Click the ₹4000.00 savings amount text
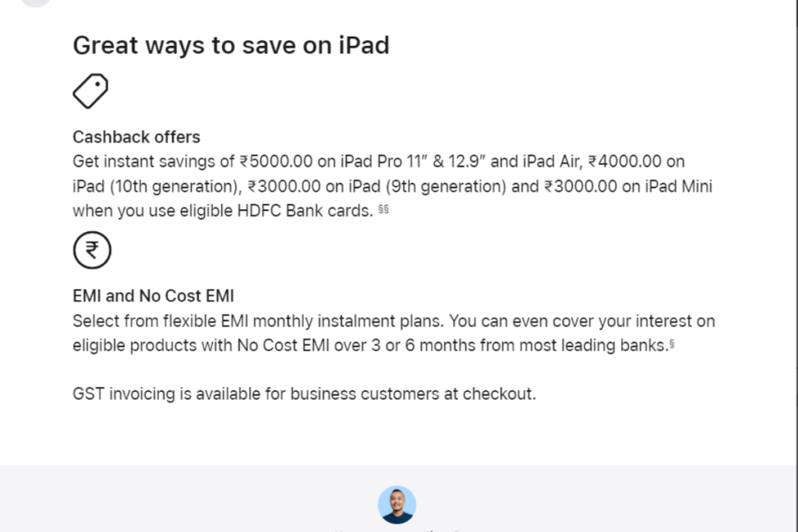Image resolution: width=798 pixels, height=532 pixels. click(x=624, y=161)
